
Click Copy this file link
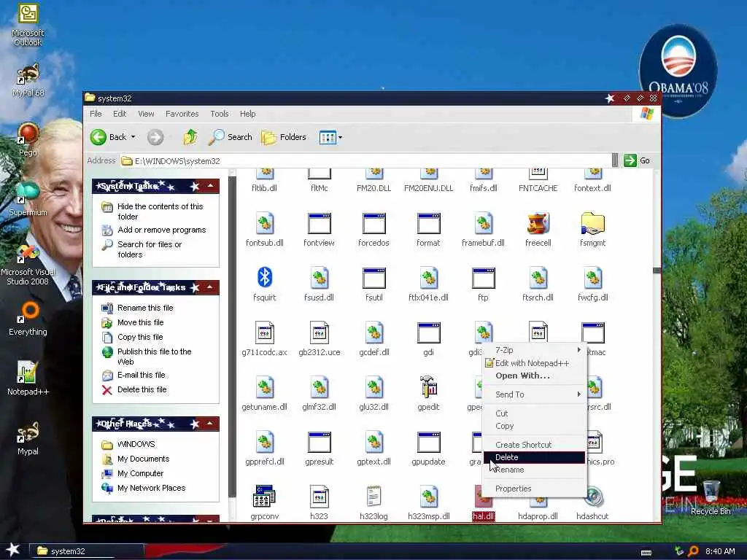[x=140, y=337]
